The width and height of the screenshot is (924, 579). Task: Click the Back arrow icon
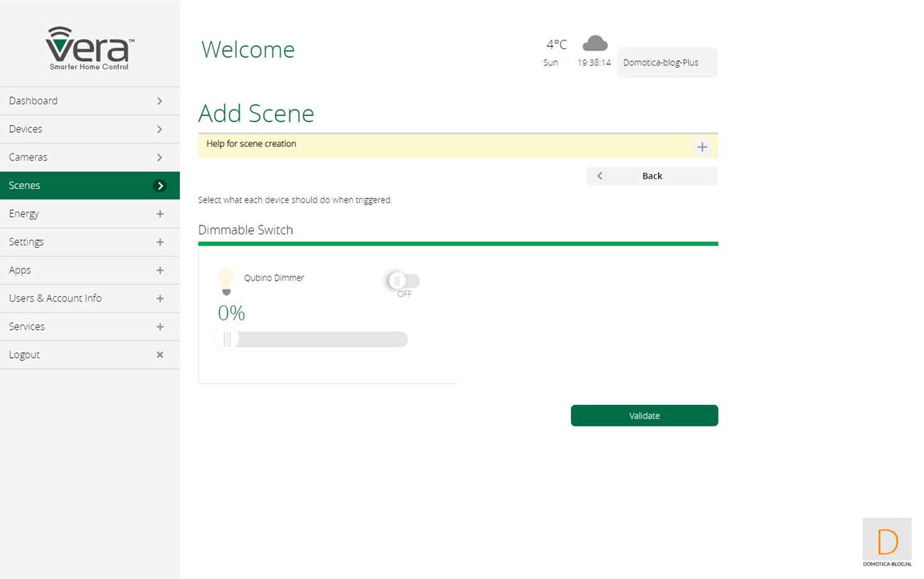click(x=600, y=176)
